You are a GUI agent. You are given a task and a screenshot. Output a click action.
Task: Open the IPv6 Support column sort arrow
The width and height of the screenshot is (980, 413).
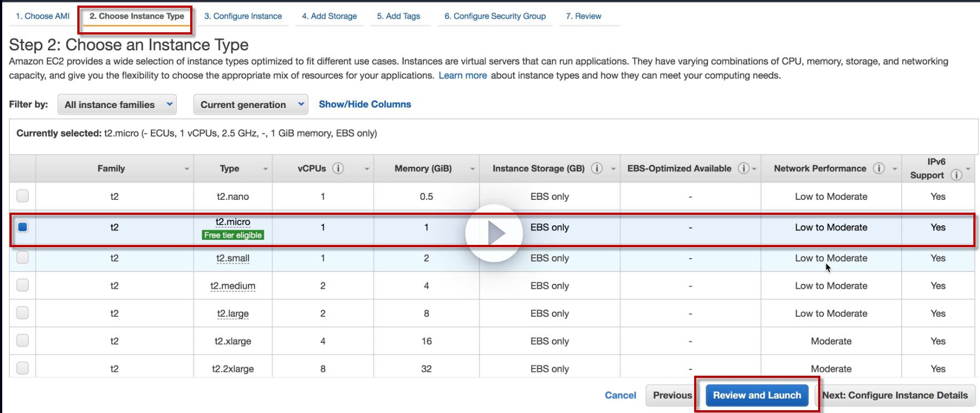(968, 169)
